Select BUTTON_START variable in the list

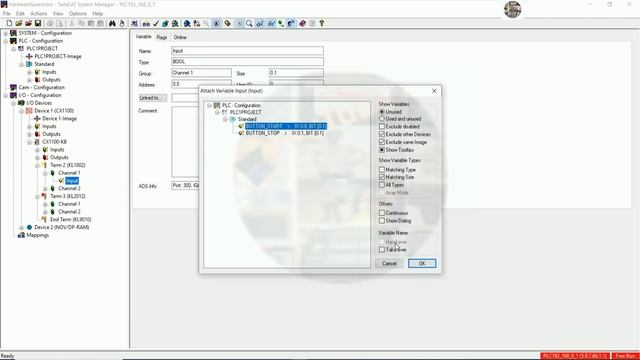pos(286,126)
